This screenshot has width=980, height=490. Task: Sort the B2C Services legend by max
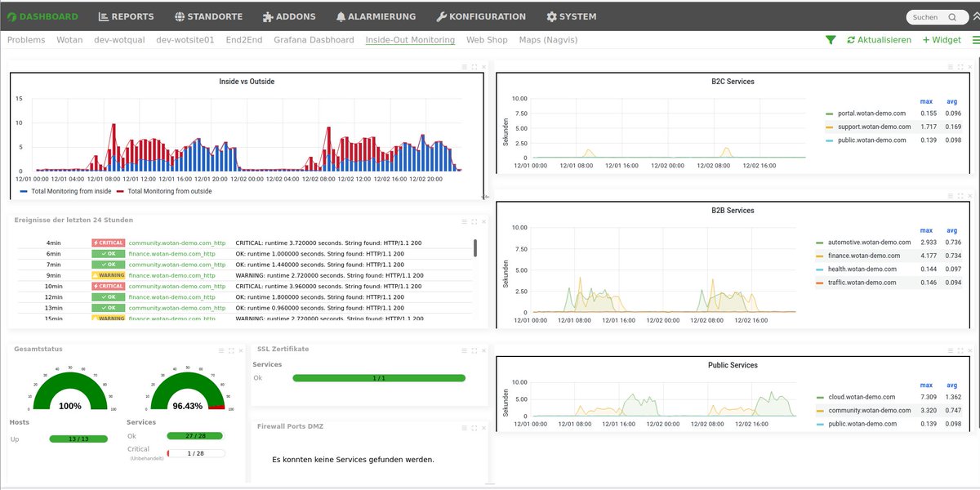tap(926, 101)
